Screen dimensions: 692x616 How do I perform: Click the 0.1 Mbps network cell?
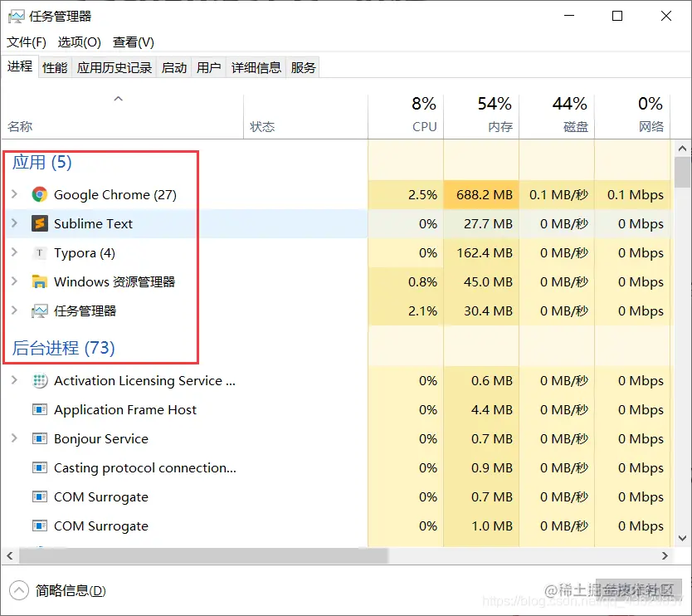(x=632, y=195)
